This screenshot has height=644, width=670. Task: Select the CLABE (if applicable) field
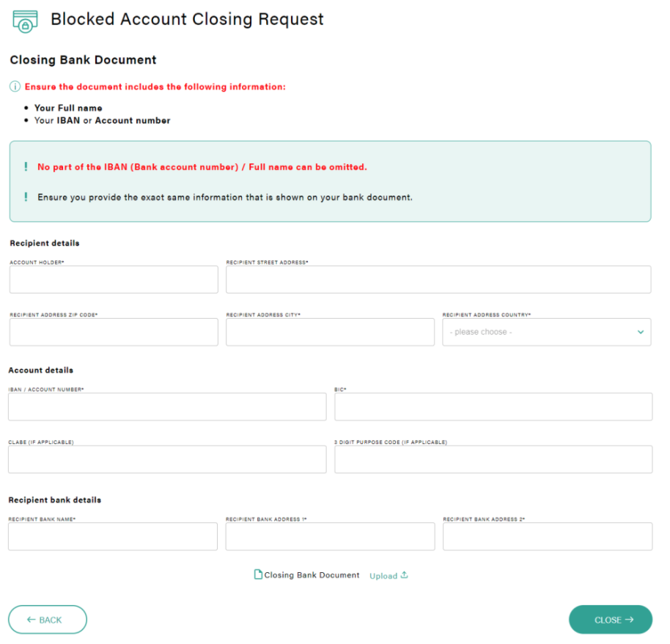click(x=167, y=459)
